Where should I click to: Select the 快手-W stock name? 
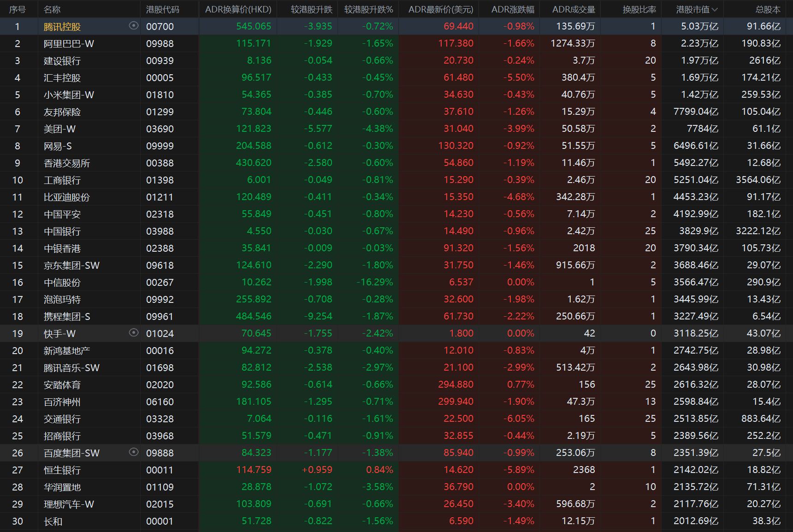(59, 333)
